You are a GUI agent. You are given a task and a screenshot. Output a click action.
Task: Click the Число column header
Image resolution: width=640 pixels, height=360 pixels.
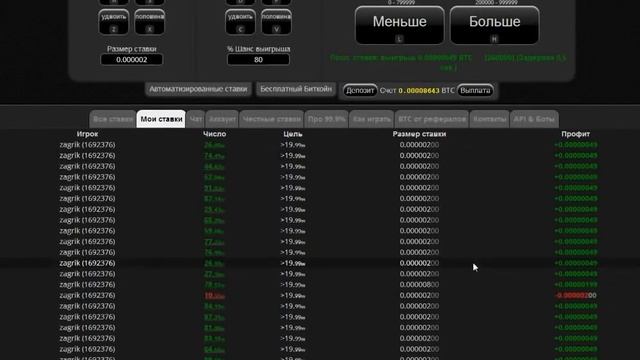click(214, 134)
